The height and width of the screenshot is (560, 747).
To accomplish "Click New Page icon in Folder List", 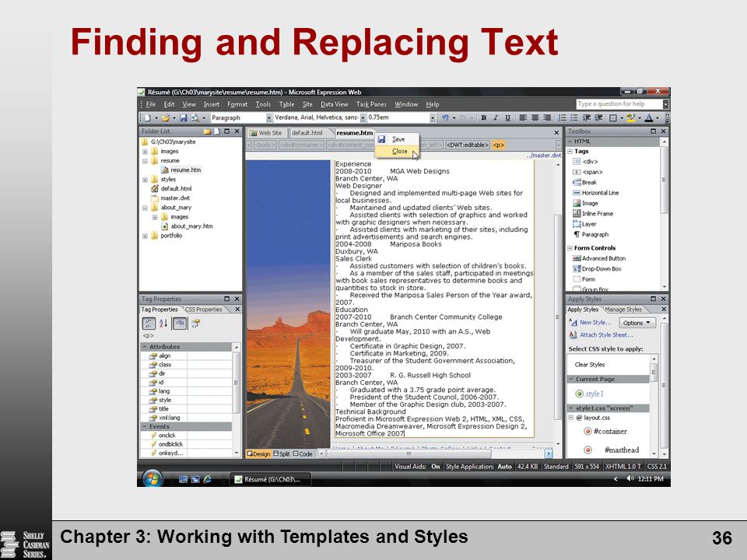I will 217,131.
